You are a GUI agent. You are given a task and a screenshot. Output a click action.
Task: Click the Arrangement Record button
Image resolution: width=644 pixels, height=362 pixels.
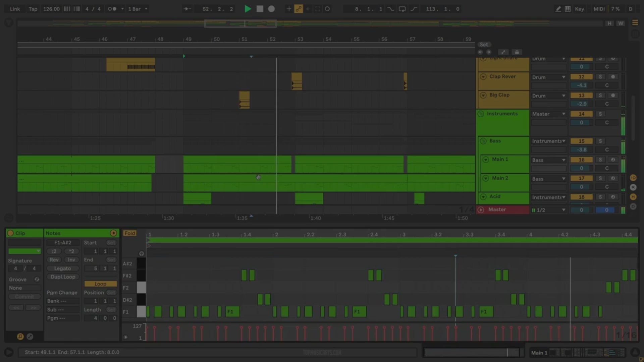tap(271, 9)
